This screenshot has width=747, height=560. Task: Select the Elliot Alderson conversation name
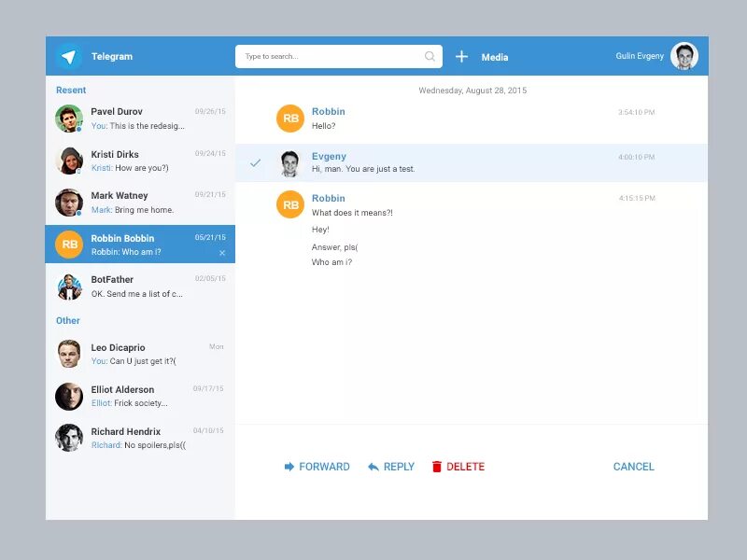point(122,389)
